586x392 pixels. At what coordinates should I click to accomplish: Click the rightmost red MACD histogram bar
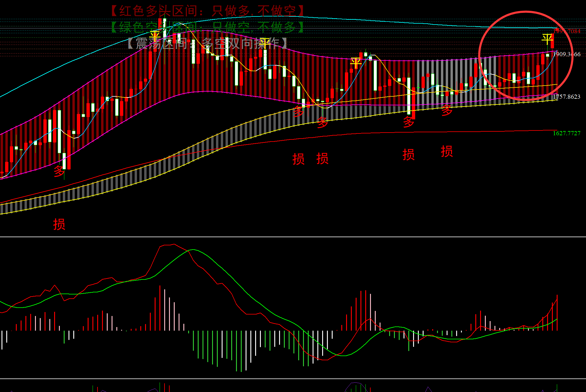[x=557, y=313]
